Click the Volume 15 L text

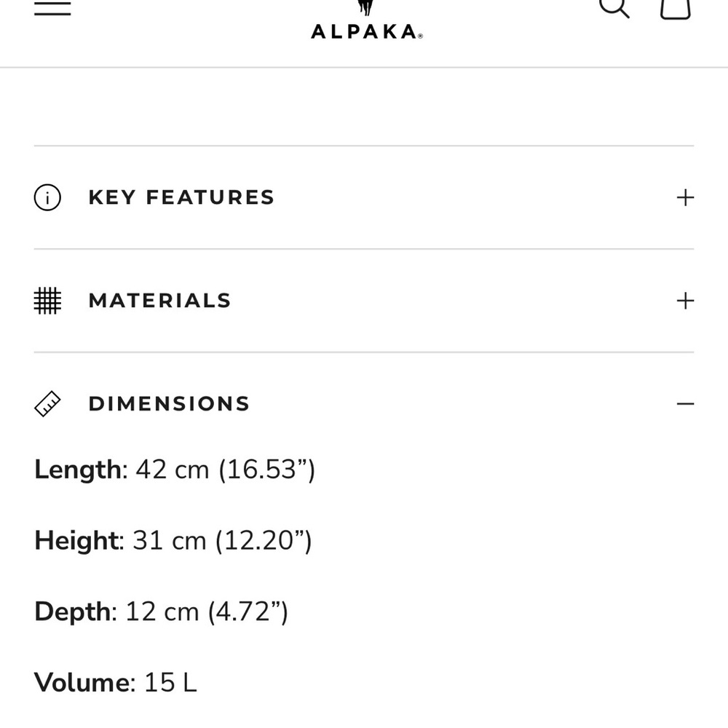[115, 681]
